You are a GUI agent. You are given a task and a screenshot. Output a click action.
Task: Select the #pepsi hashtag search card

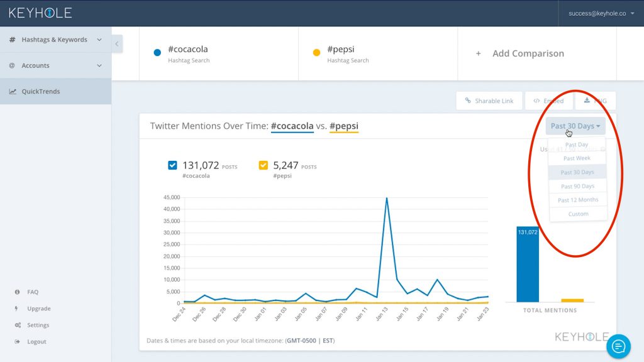378,53
